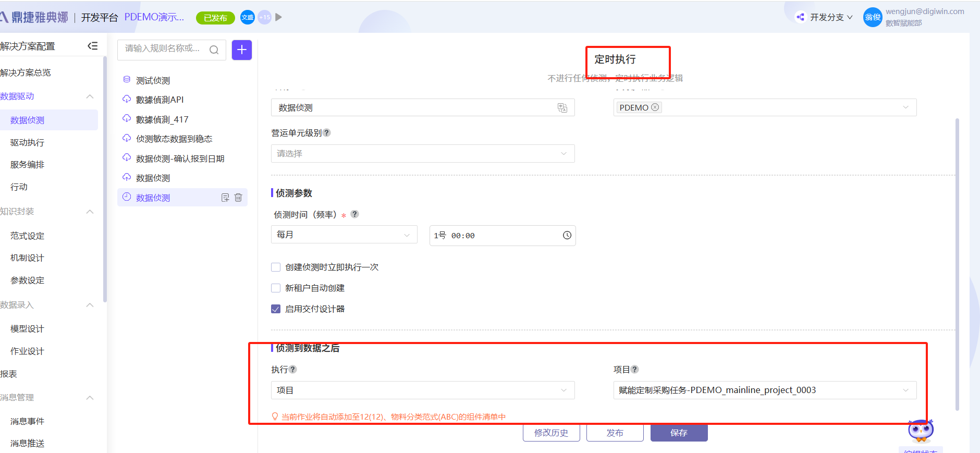This screenshot has height=453, width=980.
Task: Open the 开发分支 dropdown
Action: point(831,17)
